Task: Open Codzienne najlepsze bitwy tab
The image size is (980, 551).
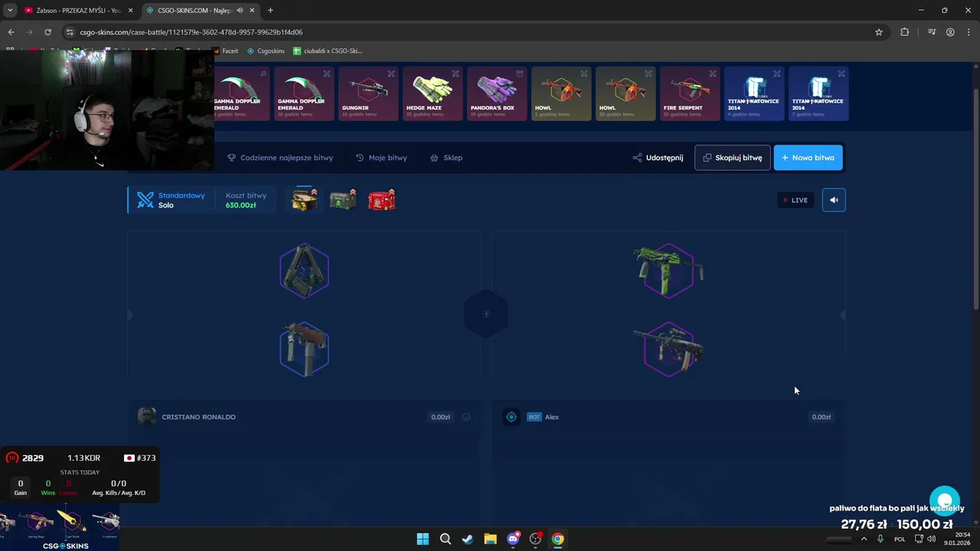Action: [280, 158]
